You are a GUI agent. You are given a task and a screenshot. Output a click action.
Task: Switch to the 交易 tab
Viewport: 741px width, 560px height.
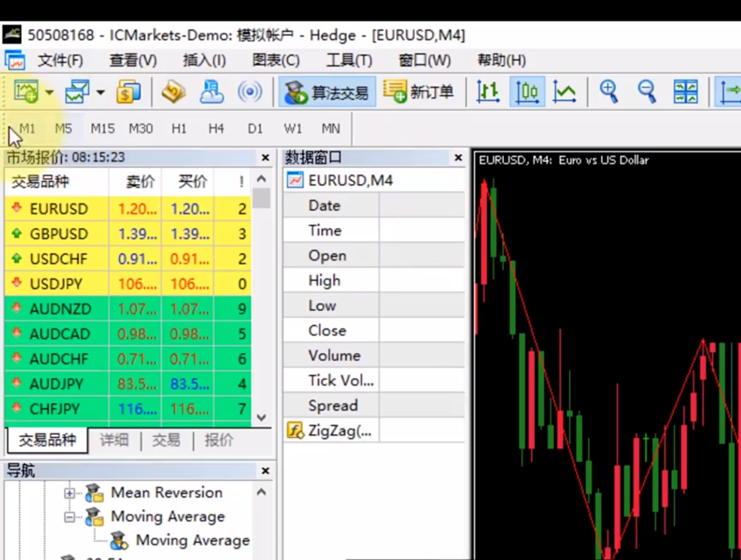pyautogui.click(x=166, y=440)
